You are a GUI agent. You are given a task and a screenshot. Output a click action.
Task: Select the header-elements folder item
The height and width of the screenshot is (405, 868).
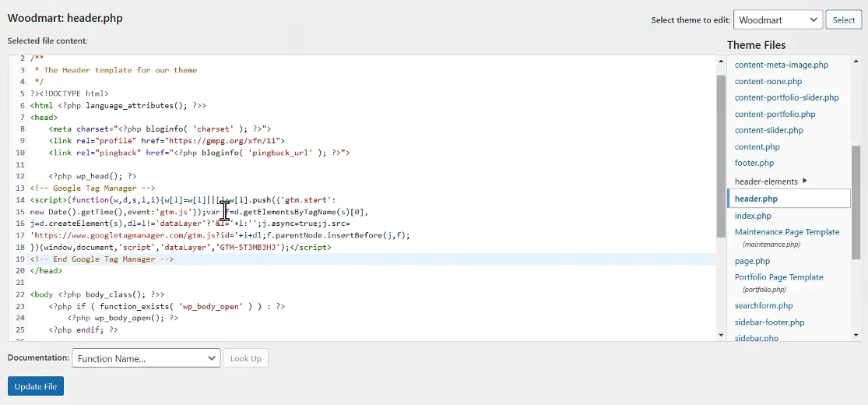[x=765, y=181]
